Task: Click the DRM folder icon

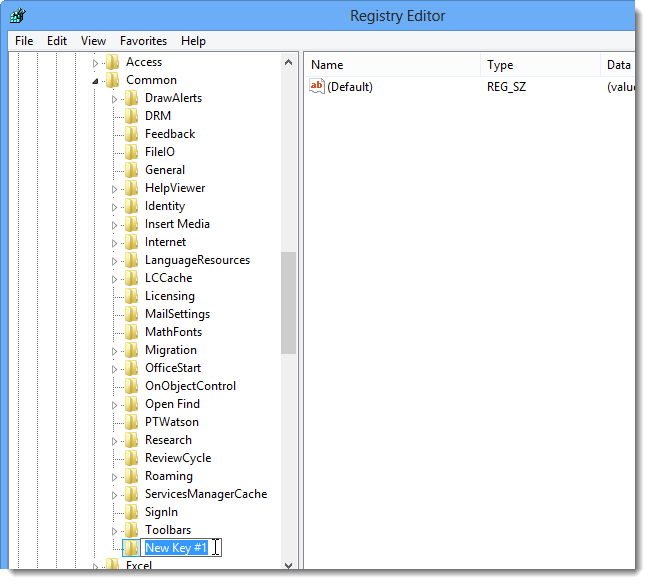Action: (x=131, y=116)
